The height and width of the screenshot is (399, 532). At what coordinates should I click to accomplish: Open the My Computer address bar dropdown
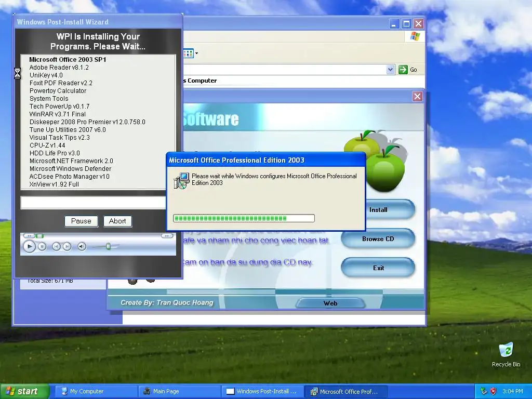pos(390,70)
